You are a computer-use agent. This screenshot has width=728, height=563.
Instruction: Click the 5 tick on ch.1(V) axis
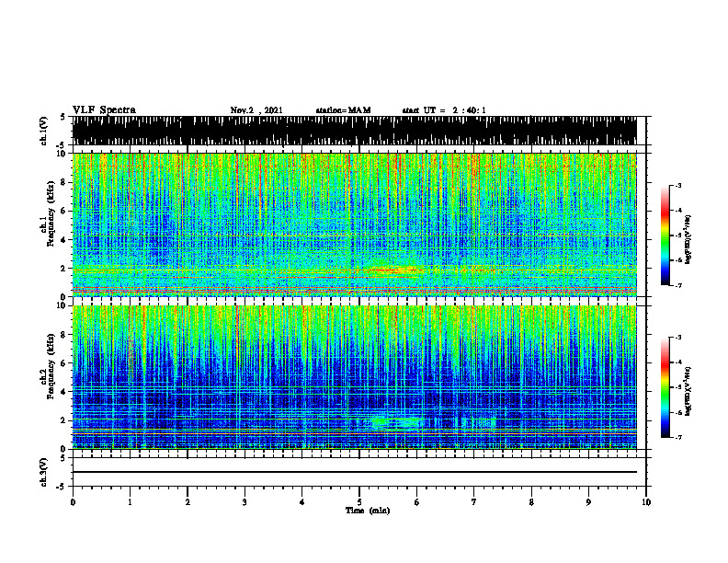click(63, 117)
